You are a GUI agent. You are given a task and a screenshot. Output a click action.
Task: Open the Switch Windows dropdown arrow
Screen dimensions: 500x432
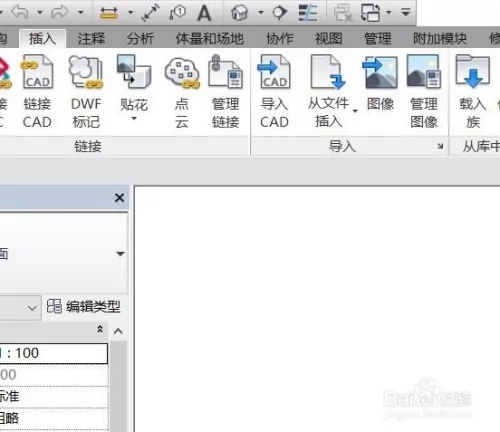(389, 13)
